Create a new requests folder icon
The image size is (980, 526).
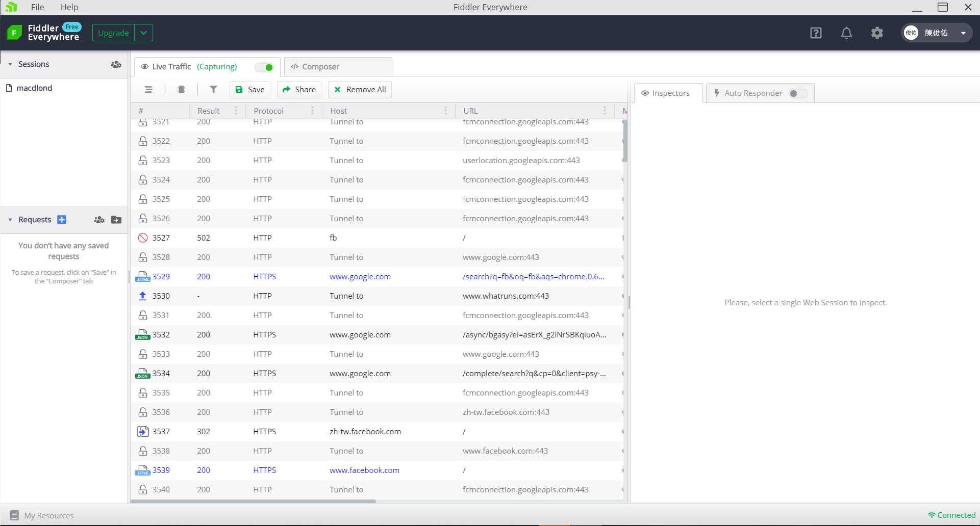[116, 220]
